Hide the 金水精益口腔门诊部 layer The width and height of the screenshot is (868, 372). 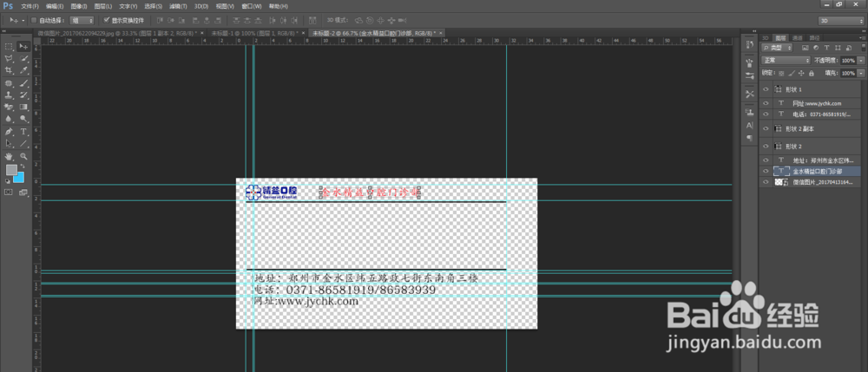pos(766,172)
